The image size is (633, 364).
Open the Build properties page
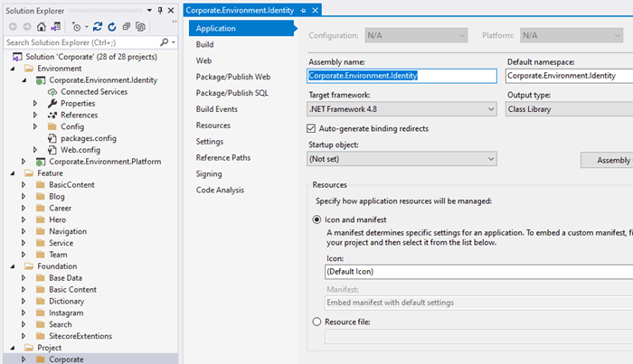coord(204,45)
